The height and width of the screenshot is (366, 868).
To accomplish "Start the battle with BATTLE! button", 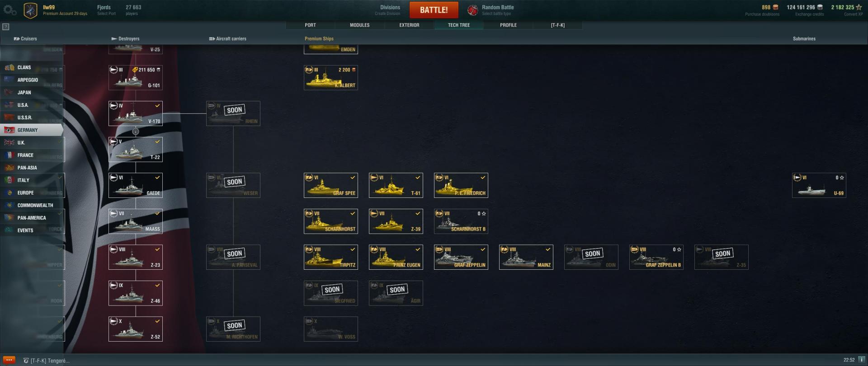I will point(434,10).
